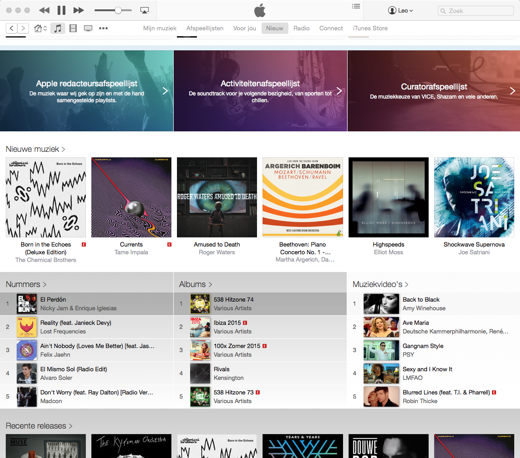Click the rewind playback button

[x=44, y=10]
